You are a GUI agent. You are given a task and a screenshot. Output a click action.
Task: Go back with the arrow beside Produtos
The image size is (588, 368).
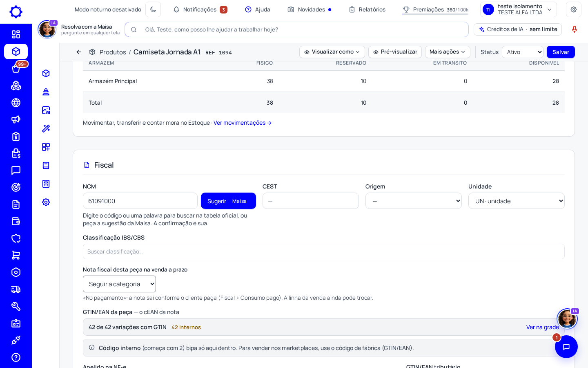[x=79, y=52]
